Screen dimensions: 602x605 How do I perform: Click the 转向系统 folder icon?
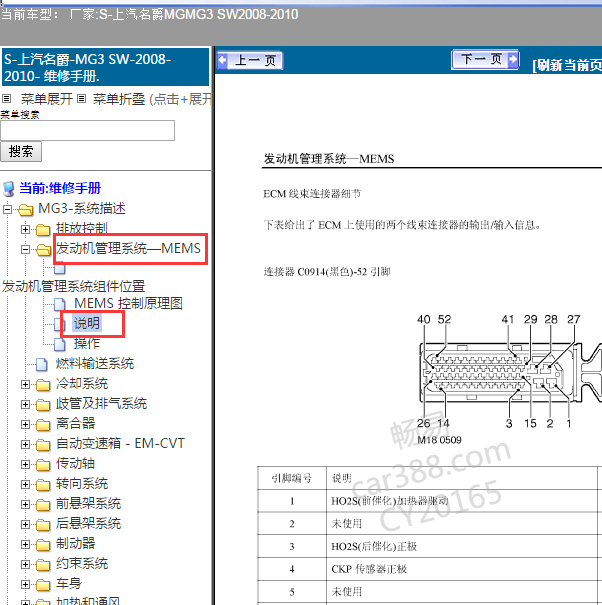click(43, 485)
